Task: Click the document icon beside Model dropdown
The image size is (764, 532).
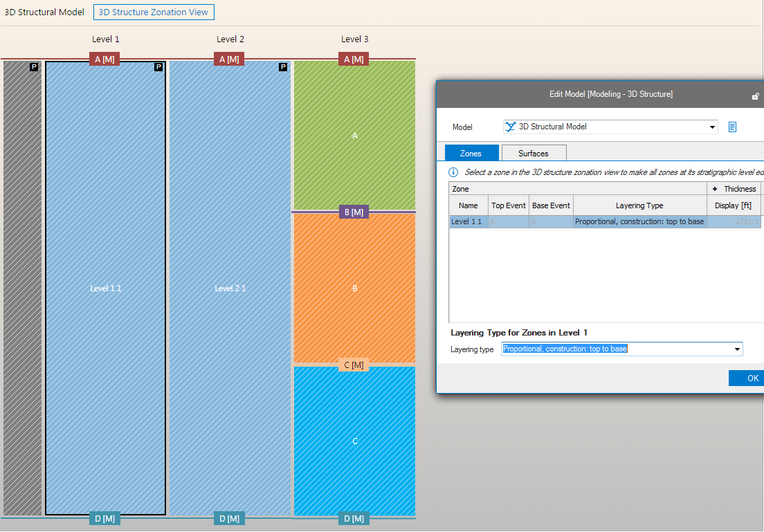Action: (x=732, y=127)
